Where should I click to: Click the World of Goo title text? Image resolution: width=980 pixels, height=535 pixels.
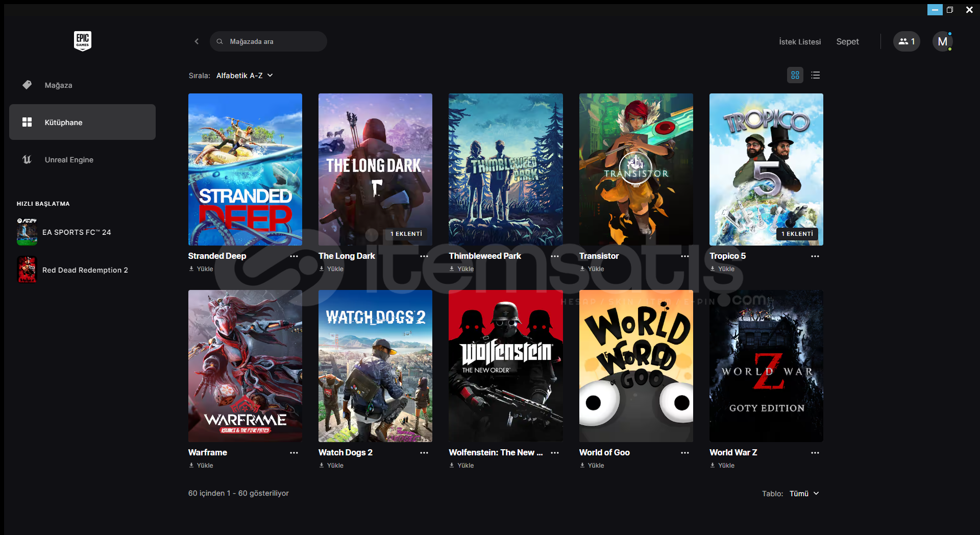tap(604, 453)
